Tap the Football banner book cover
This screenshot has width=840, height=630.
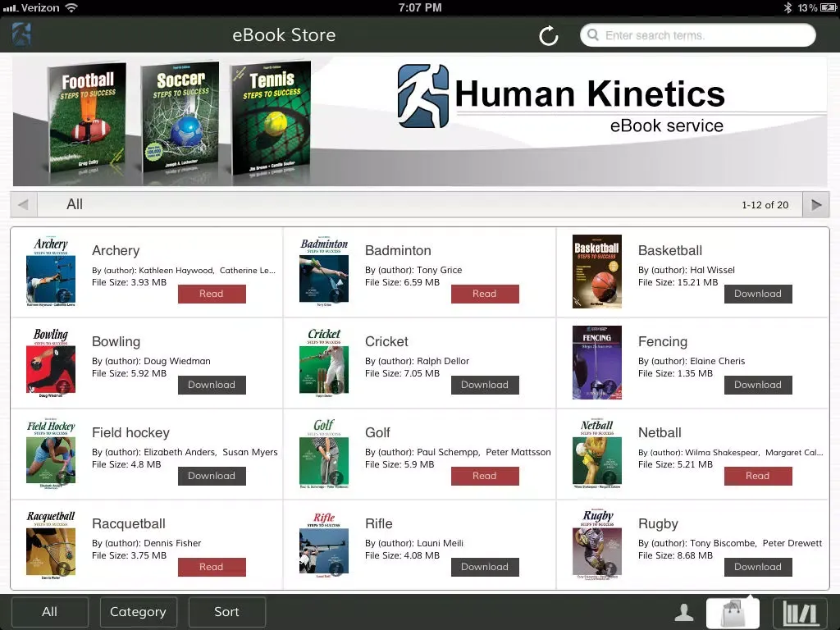[x=87, y=119]
